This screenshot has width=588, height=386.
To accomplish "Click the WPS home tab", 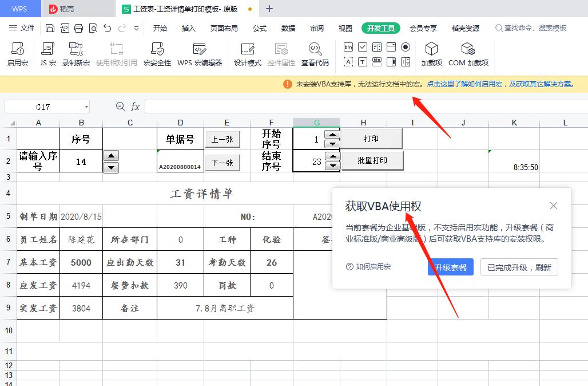I will (x=20, y=9).
